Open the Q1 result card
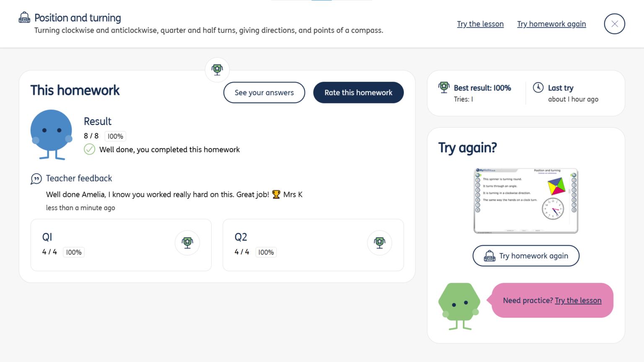 (x=121, y=245)
